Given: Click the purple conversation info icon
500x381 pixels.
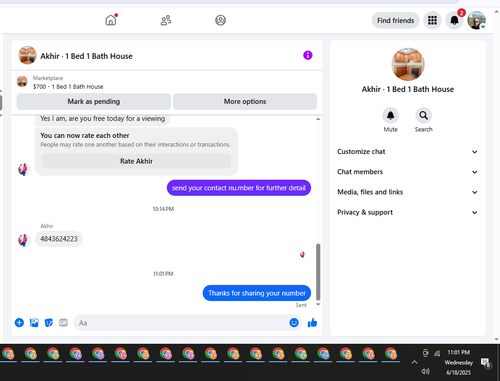Looking at the screenshot, I should click(x=308, y=55).
